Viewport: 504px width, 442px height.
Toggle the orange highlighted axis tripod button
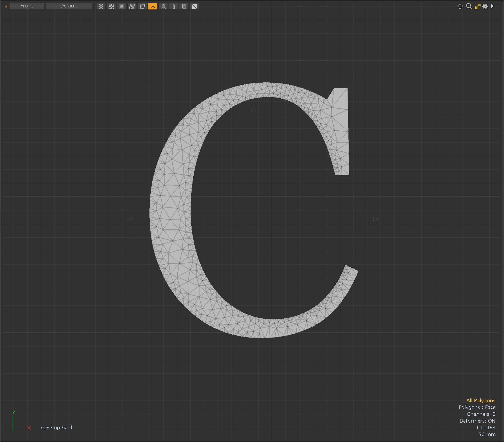coord(153,6)
